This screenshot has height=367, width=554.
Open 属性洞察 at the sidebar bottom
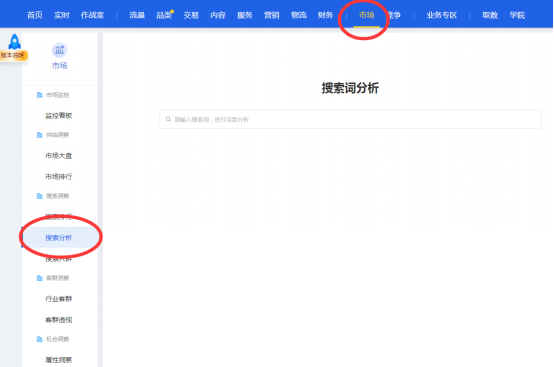click(59, 360)
